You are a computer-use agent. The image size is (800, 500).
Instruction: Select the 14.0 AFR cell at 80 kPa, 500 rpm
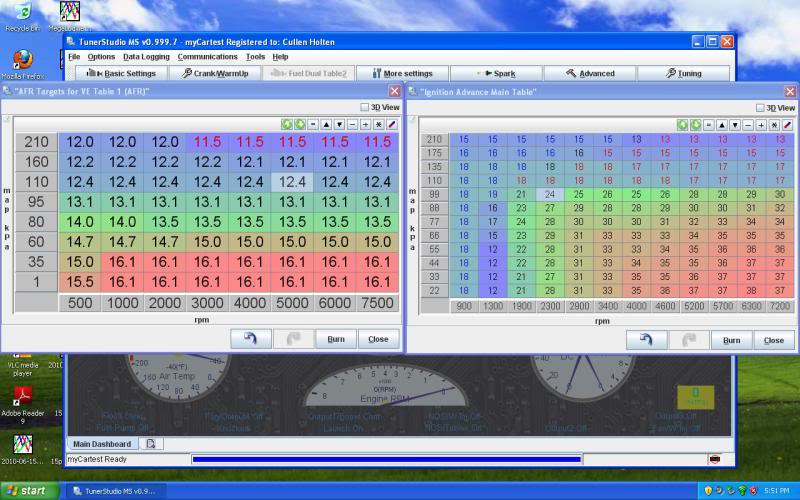point(80,222)
